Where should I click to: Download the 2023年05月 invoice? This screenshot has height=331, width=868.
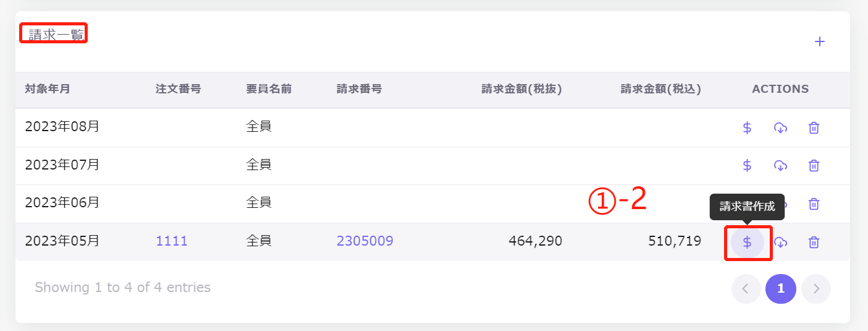(x=781, y=243)
